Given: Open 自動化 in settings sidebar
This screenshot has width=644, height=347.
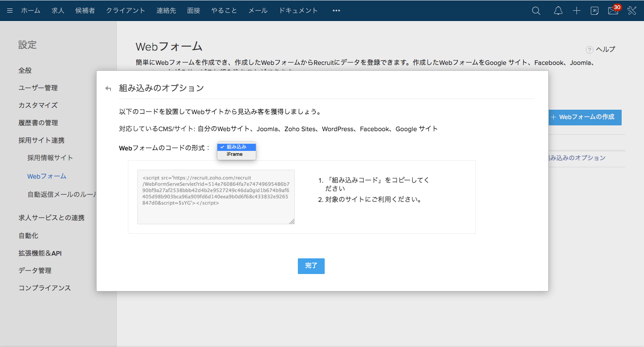Looking at the screenshot, I should 28,236.
